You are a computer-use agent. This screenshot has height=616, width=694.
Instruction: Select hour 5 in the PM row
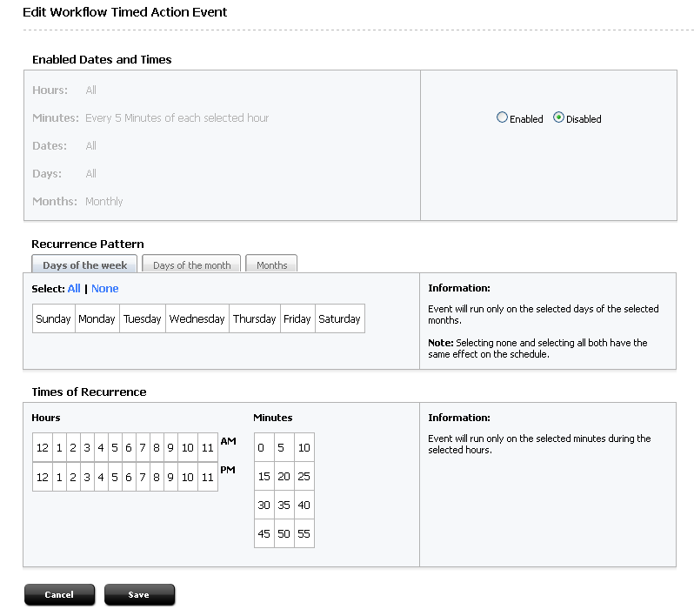pos(115,477)
